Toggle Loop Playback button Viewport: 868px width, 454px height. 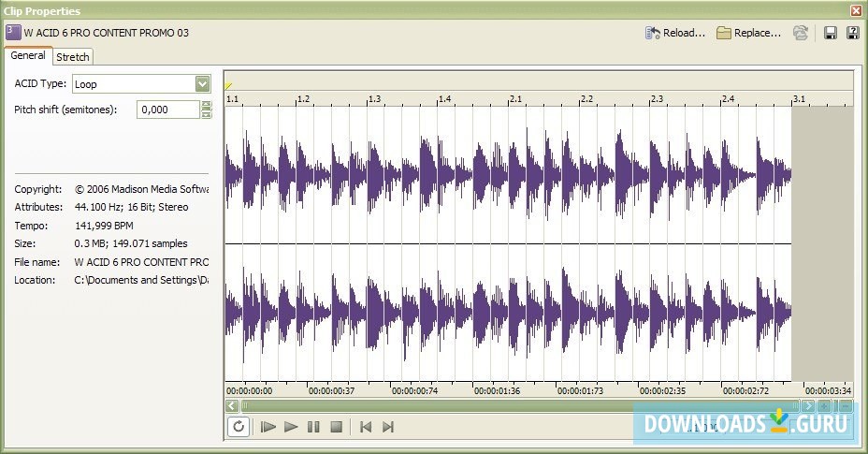[x=239, y=427]
